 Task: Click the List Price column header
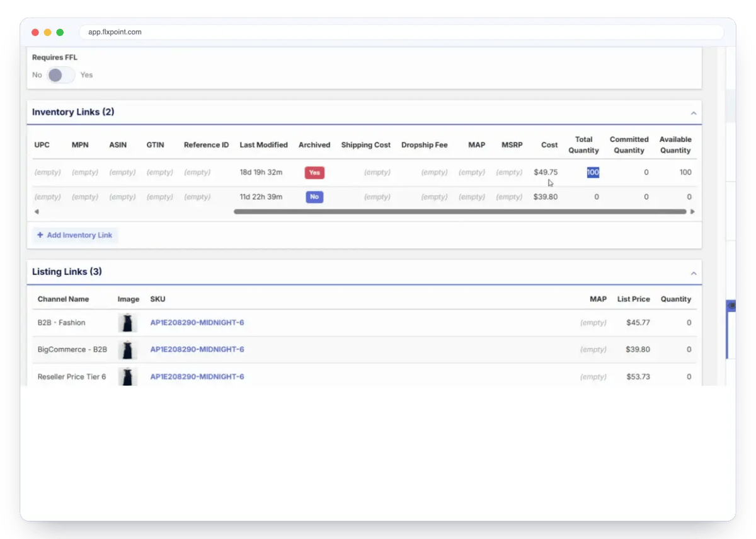click(x=634, y=299)
